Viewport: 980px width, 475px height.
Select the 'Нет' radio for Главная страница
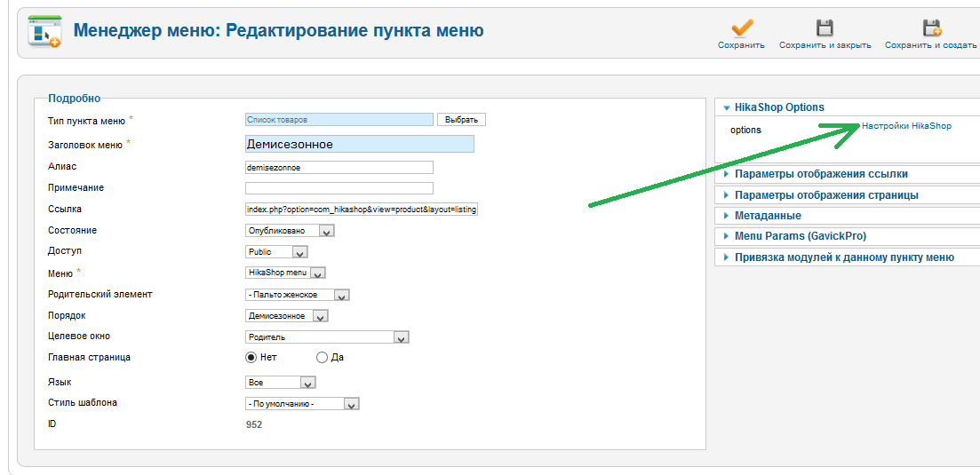[251, 358]
